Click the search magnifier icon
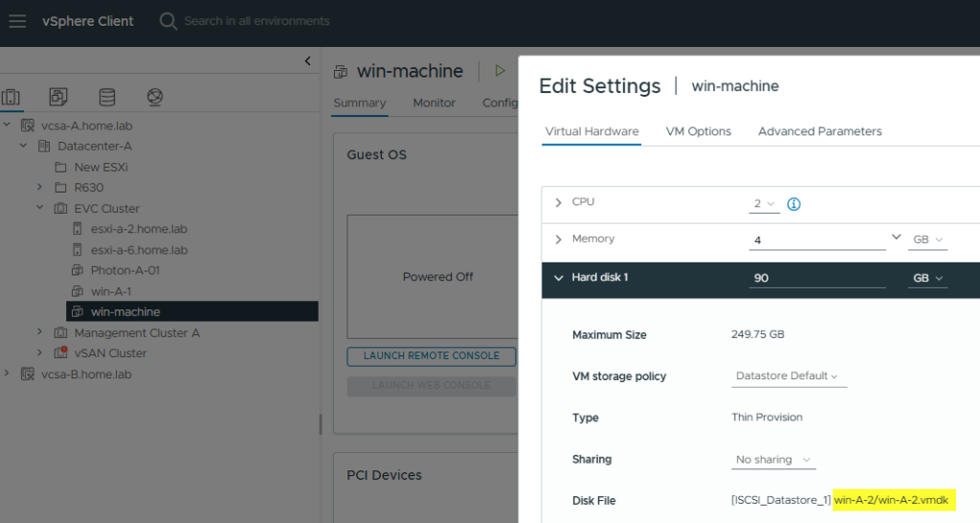 167,21
